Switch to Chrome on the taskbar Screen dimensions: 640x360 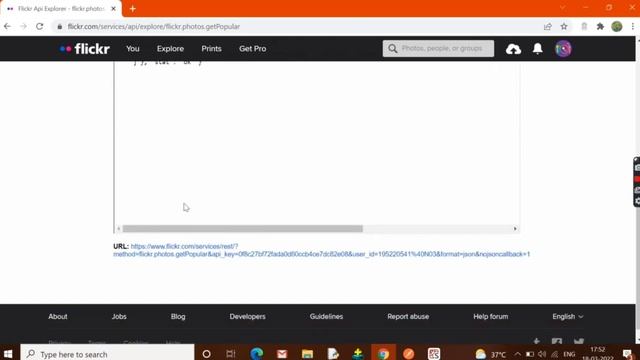(383, 353)
